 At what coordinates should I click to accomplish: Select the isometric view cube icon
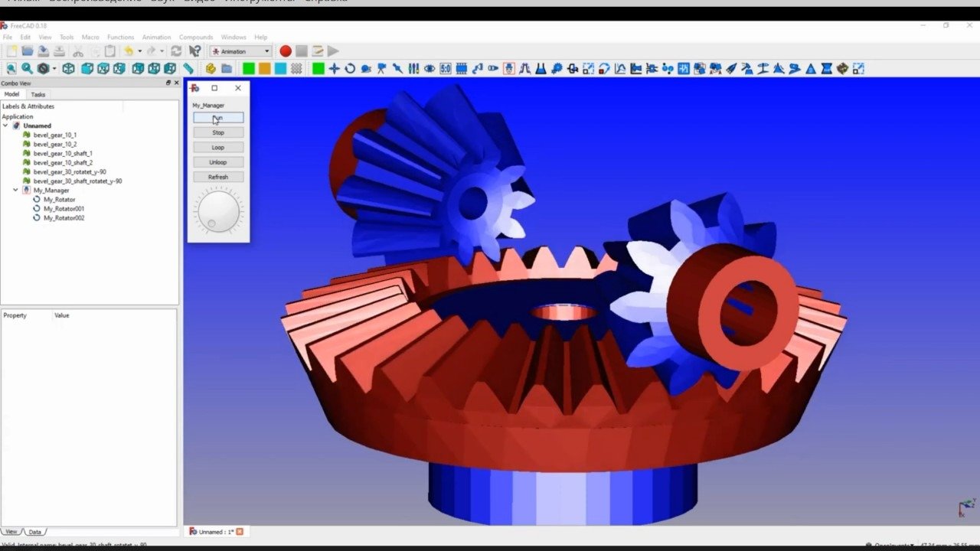(69, 69)
